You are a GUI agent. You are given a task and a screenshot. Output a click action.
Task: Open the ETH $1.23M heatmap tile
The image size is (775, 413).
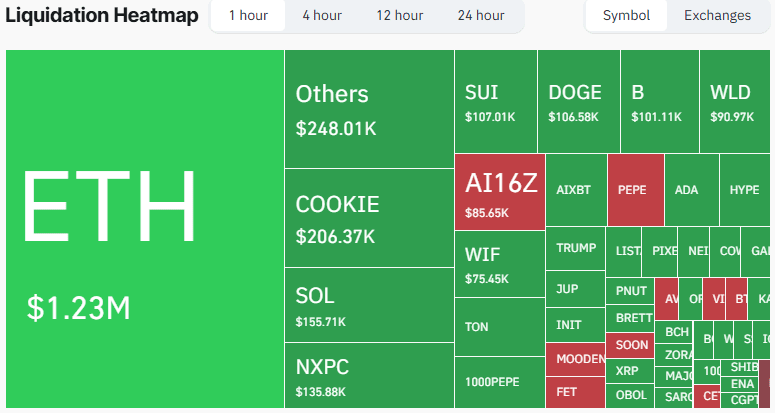tap(145, 229)
